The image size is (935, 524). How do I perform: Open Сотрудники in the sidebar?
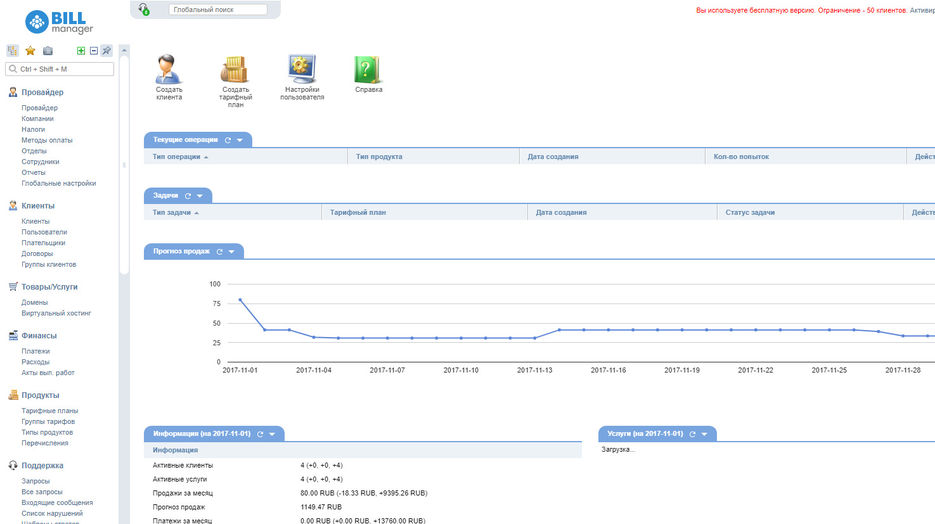pos(41,162)
